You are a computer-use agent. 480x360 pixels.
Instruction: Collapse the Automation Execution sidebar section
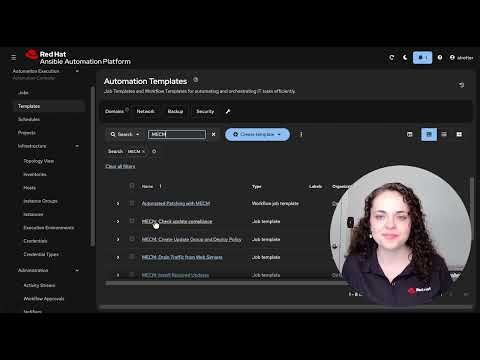[77, 71]
